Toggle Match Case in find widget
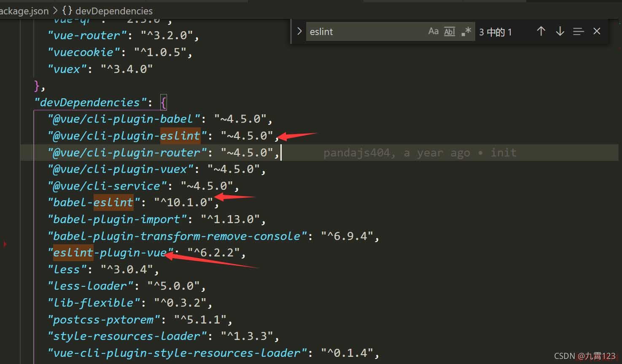 (x=433, y=31)
